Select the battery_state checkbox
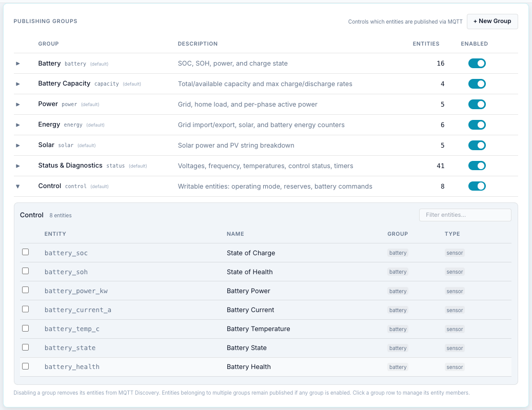The image size is (532, 410). tap(26, 347)
